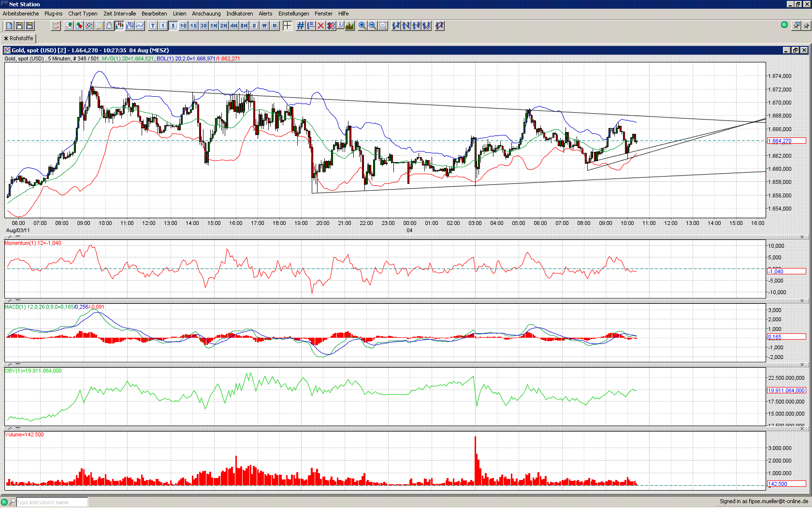
Task: Close the MACD indicator panel
Action: [x=802, y=301]
